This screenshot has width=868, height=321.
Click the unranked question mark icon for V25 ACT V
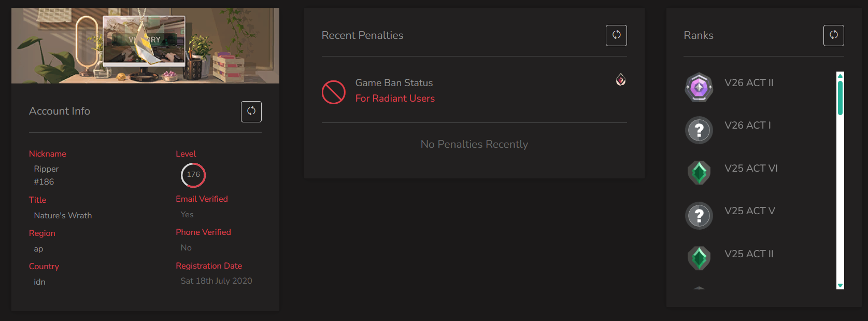point(699,215)
